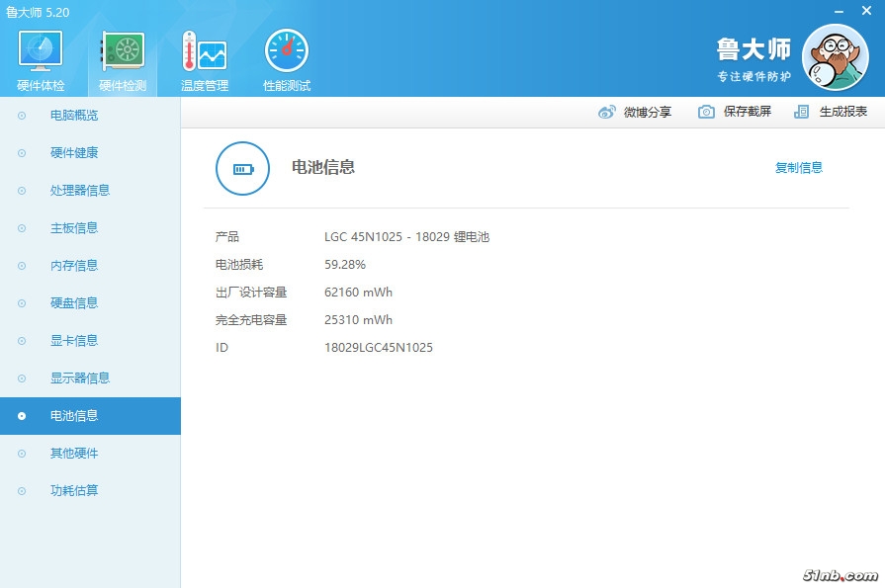Click the report icon for 生成报表

[x=802, y=112]
